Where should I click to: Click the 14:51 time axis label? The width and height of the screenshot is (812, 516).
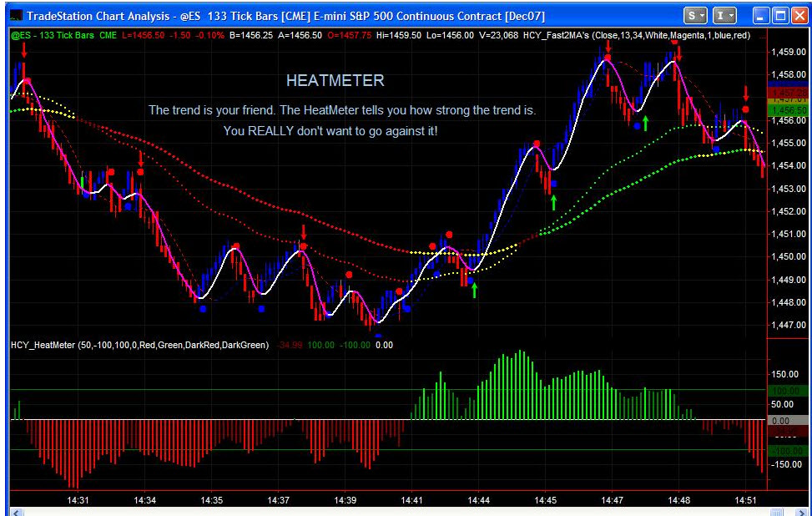(746, 500)
